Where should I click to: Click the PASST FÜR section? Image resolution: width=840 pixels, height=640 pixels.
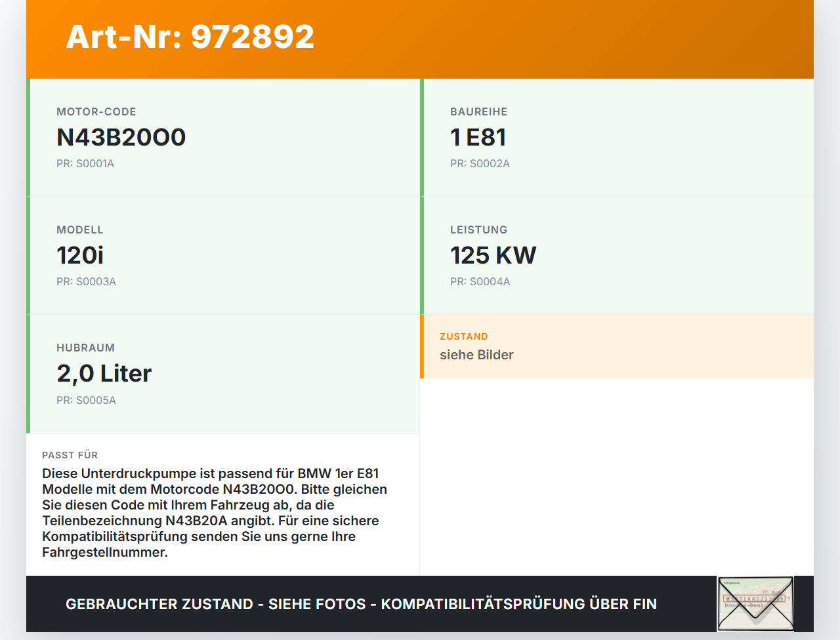pyautogui.click(x=223, y=505)
